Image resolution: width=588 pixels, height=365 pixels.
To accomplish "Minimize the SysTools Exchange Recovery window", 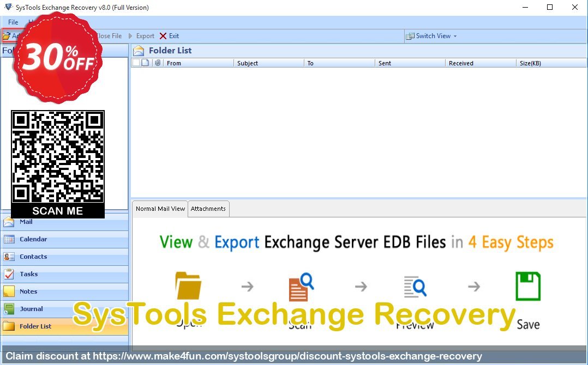I will pyautogui.click(x=525, y=7).
